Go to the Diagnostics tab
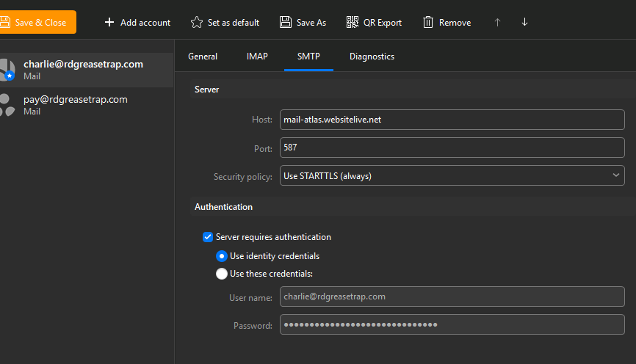Screen dimensions: 636x364 pos(372,57)
